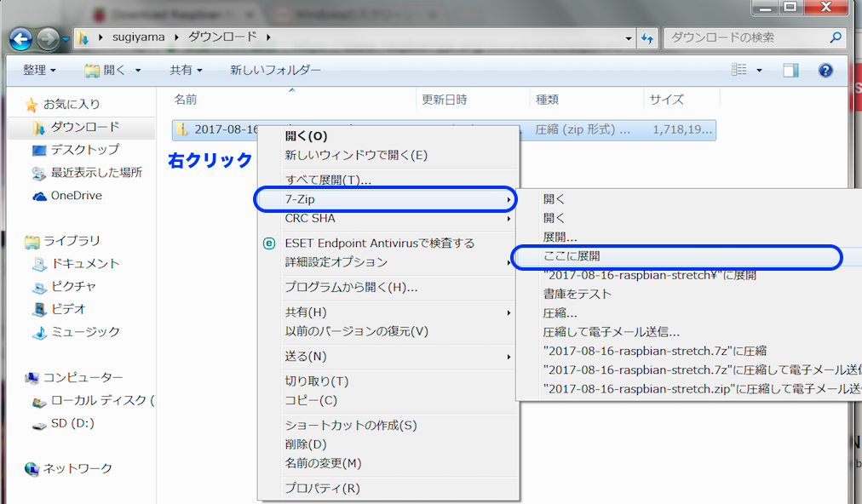Screen dimensions: 862x504
Task: Click the search magnifier icon
Action: (836, 37)
